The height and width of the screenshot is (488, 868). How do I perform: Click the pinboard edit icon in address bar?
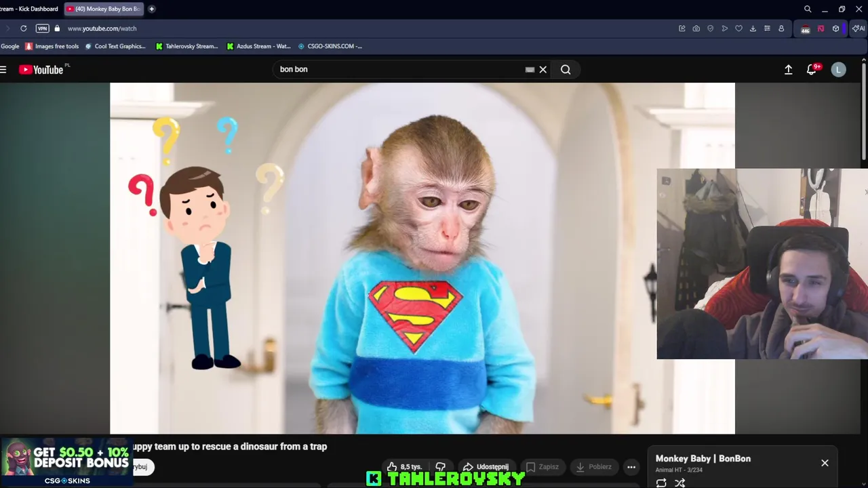click(x=682, y=28)
